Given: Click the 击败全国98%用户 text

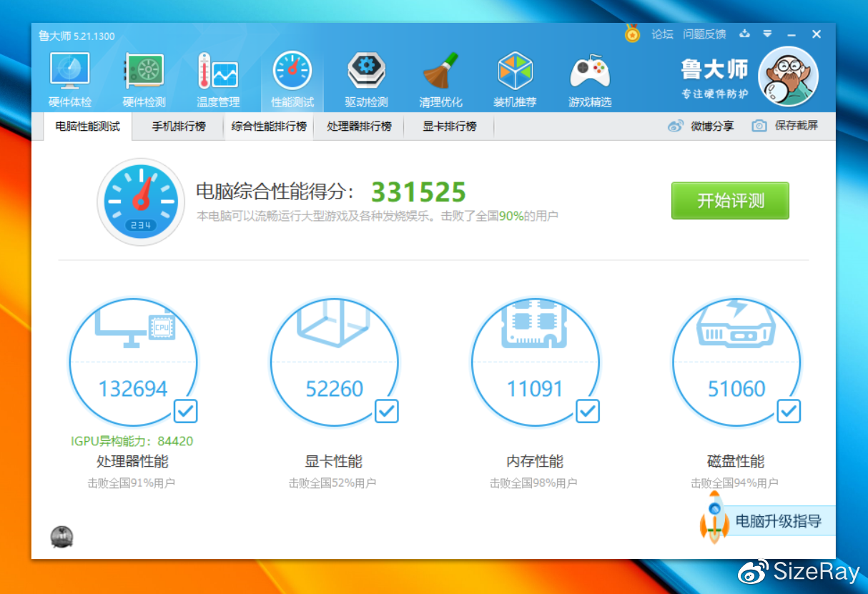Looking at the screenshot, I should [533, 483].
